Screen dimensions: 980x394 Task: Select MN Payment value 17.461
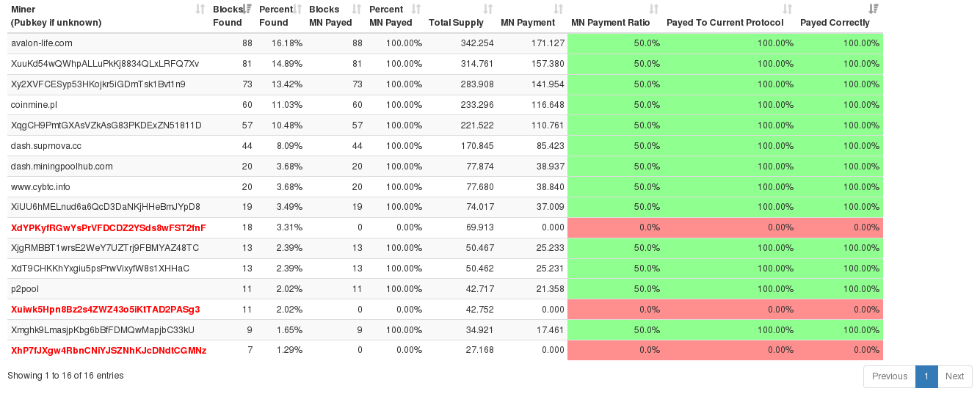click(550, 330)
